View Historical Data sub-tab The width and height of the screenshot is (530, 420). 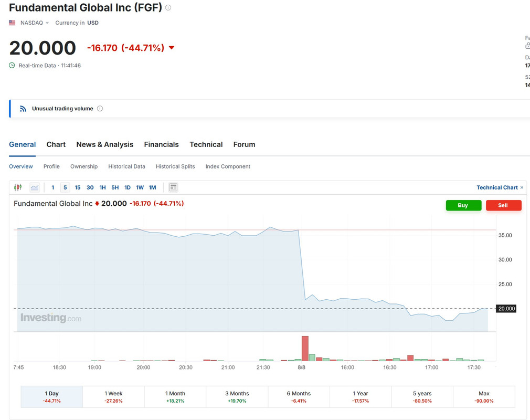click(127, 166)
